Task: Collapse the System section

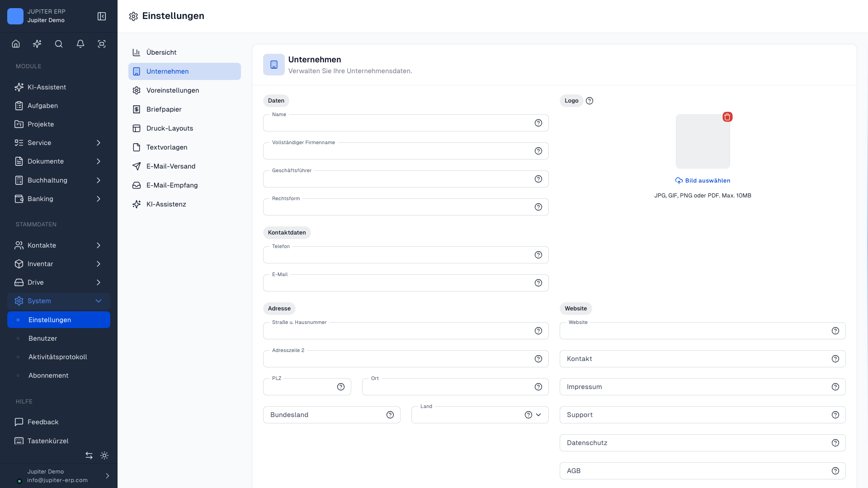Action: click(x=59, y=301)
